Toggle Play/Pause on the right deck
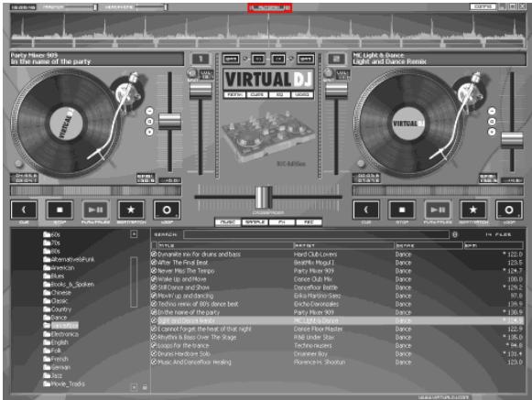Image resolution: width=532 pixels, height=400 pixels. (438, 210)
